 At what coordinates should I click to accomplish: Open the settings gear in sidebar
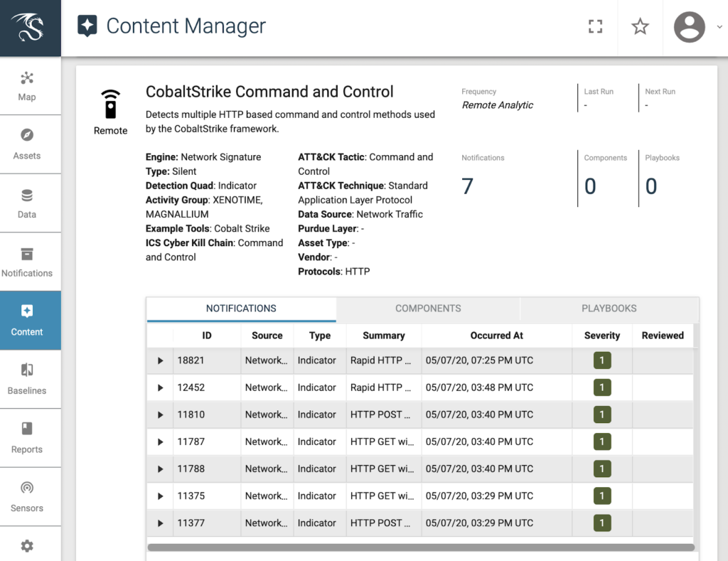(x=27, y=545)
